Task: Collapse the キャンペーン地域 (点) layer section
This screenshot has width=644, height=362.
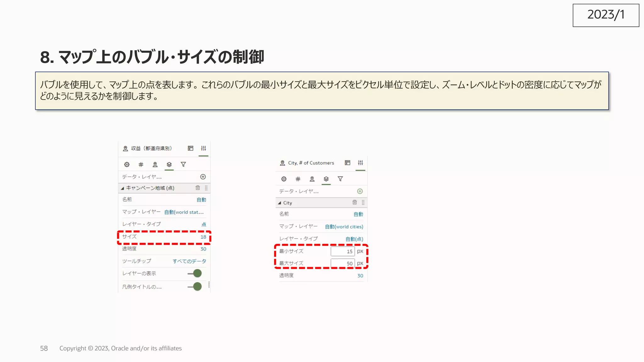Action: [123, 188]
